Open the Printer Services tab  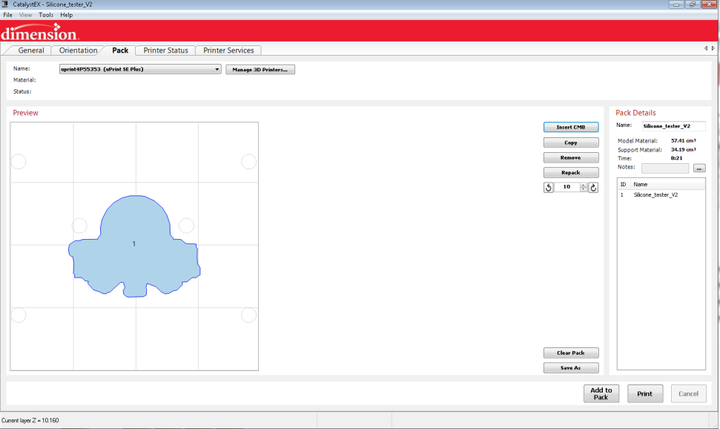pos(229,51)
